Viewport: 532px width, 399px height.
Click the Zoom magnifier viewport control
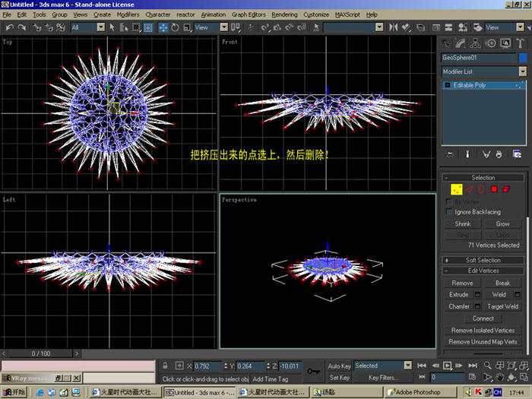pos(488,366)
